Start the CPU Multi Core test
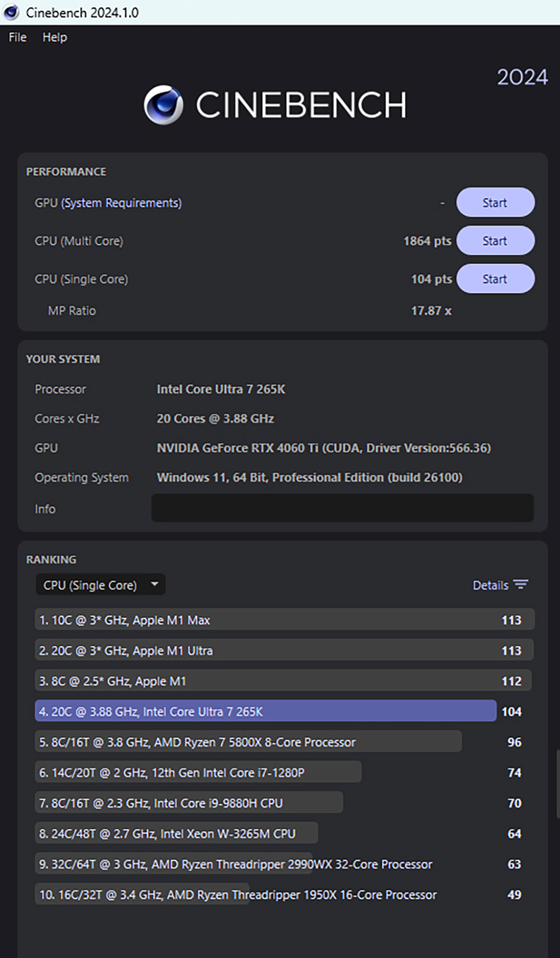The image size is (560, 958). (x=494, y=241)
